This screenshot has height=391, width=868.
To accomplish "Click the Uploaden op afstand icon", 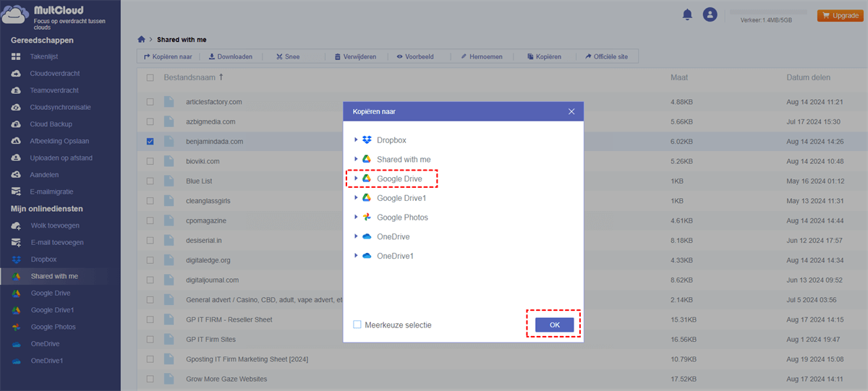I will [x=16, y=158].
